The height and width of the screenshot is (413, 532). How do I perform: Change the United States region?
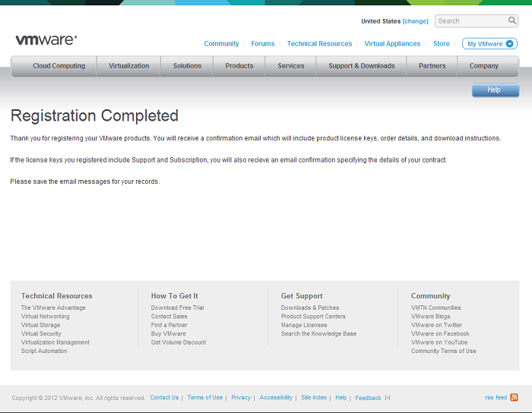[415, 21]
